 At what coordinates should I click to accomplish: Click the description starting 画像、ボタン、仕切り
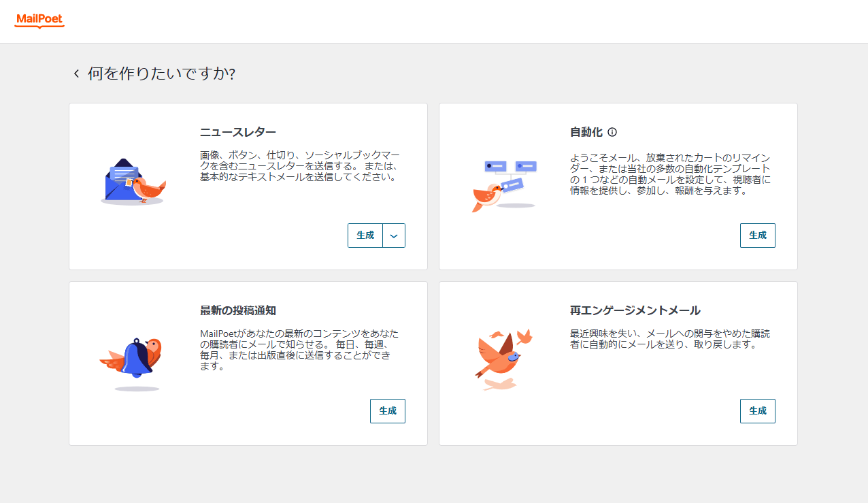tap(300, 166)
